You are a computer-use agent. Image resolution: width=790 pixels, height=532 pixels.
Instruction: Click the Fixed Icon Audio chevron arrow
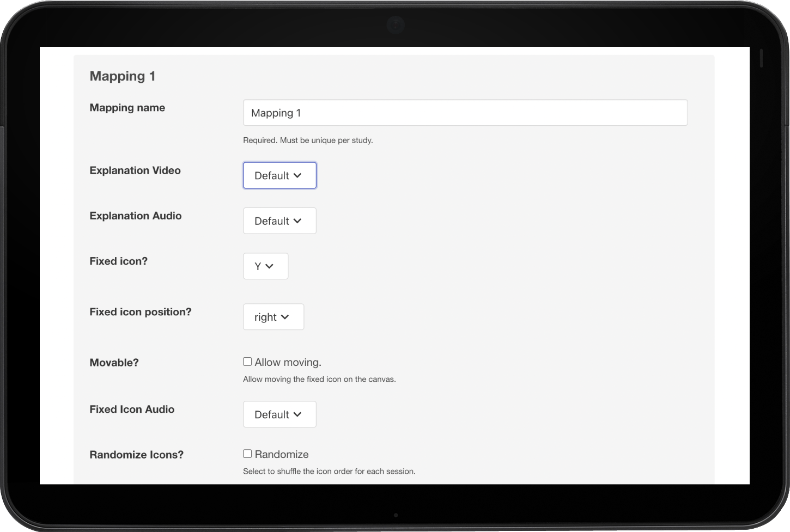click(297, 414)
